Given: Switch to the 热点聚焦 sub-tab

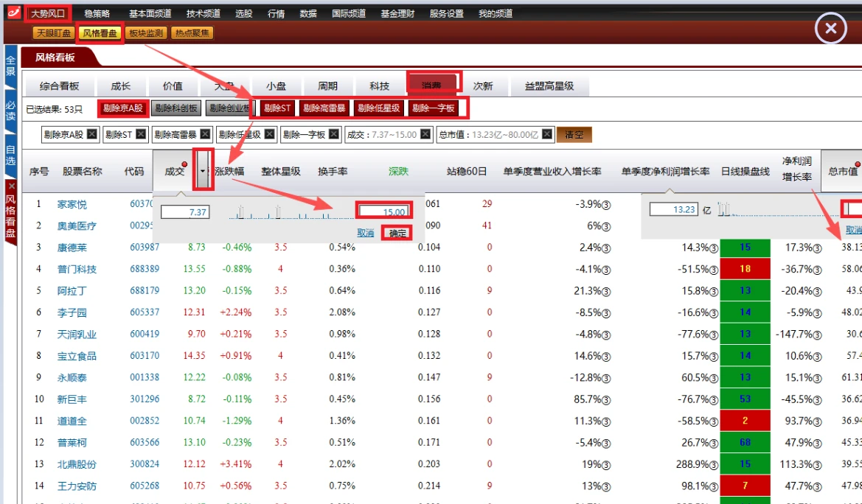Looking at the screenshot, I should (192, 33).
